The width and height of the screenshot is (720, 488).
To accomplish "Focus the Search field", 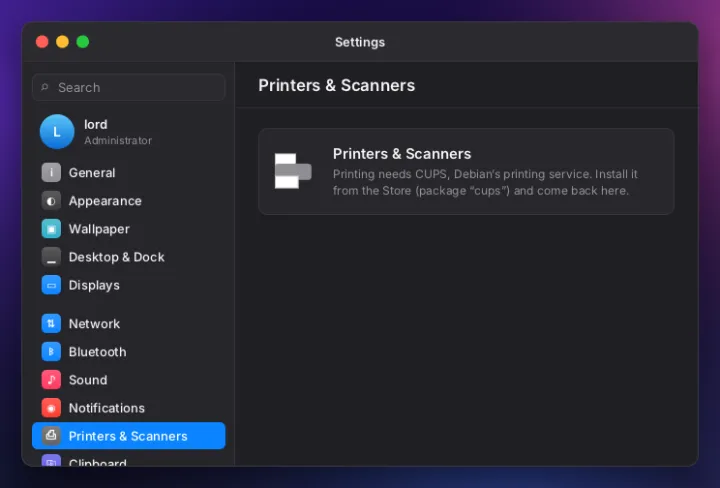I will (129, 87).
